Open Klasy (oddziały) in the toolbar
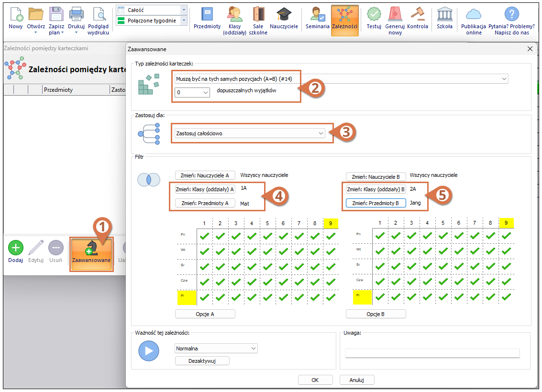The width and height of the screenshot is (542, 392). pos(235,20)
